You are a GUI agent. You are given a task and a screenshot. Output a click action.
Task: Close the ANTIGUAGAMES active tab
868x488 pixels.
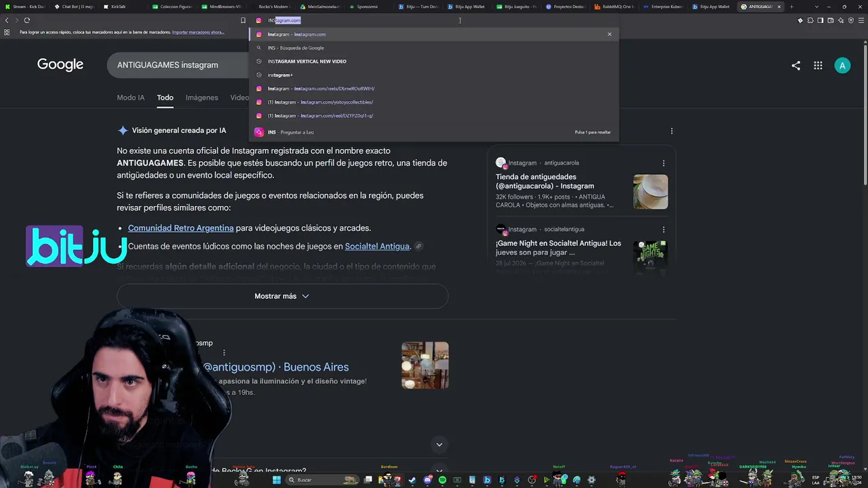point(778,7)
